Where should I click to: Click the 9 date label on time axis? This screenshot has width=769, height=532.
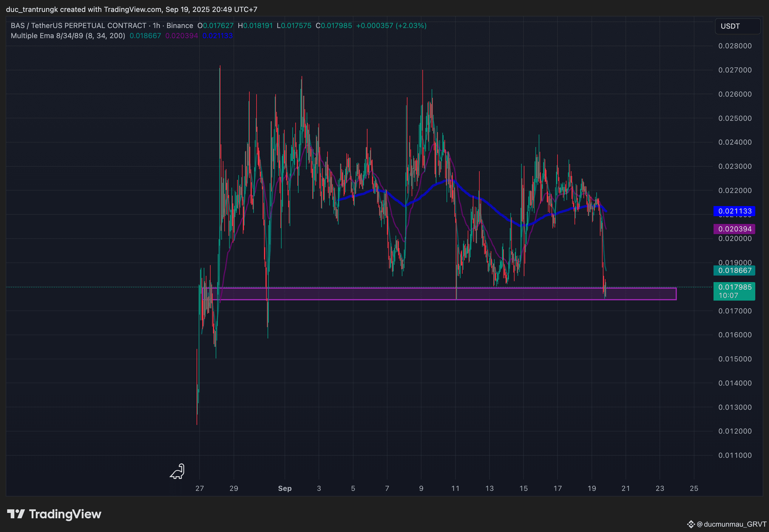(421, 488)
